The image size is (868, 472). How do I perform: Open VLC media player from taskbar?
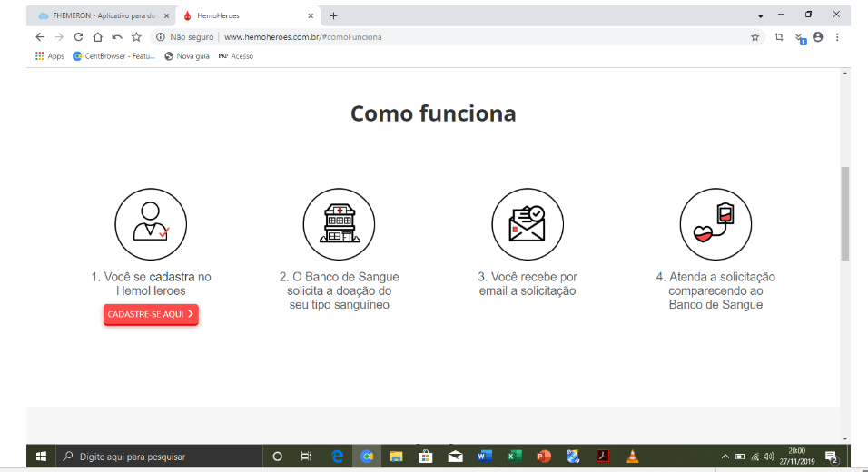[x=632, y=457]
